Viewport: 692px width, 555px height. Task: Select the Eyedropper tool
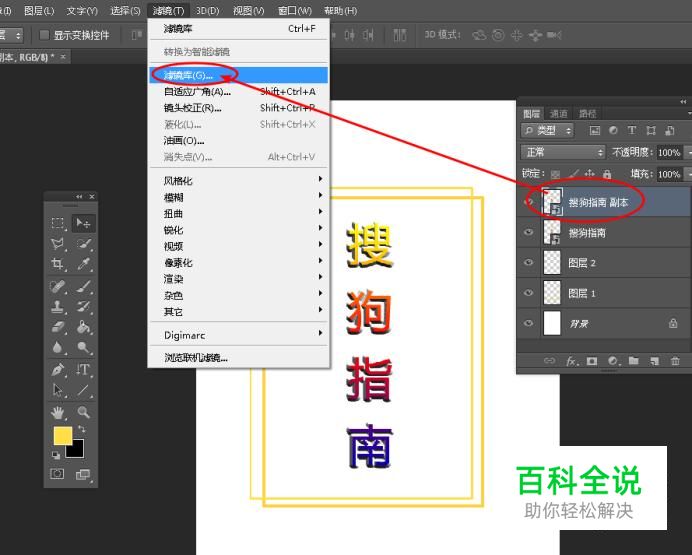(x=83, y=264)
